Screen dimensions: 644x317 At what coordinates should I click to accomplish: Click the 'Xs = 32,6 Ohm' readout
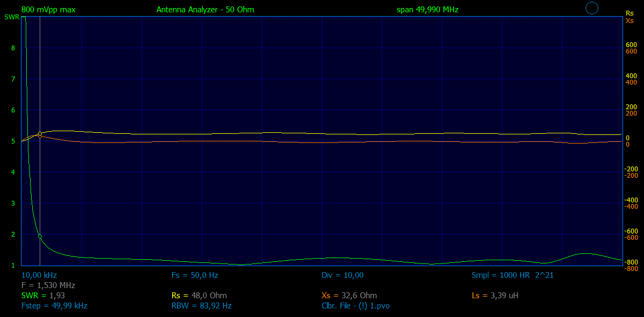[x=349, y=296]
